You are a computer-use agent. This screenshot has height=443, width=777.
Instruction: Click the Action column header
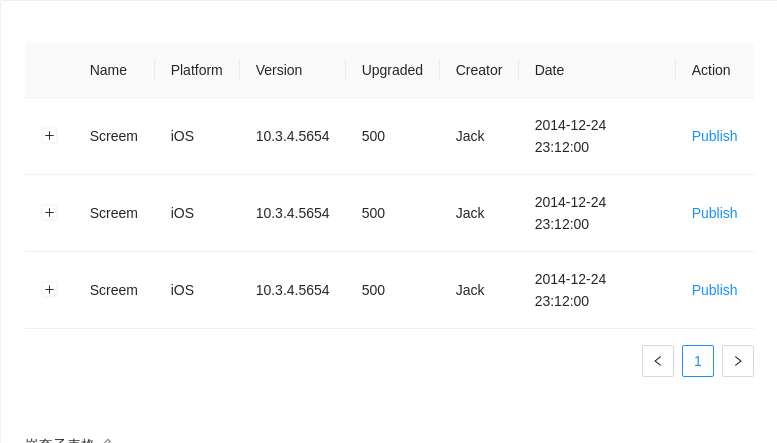pos(711,70)
